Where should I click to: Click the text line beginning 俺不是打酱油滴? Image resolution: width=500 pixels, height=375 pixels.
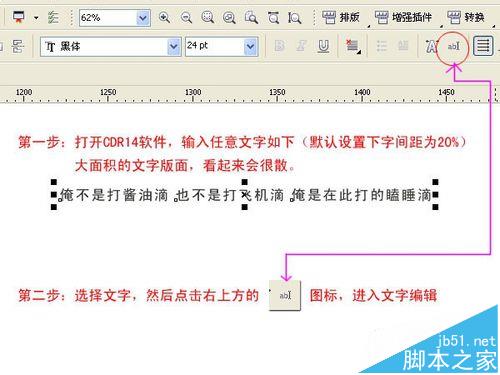coord(246,195)
